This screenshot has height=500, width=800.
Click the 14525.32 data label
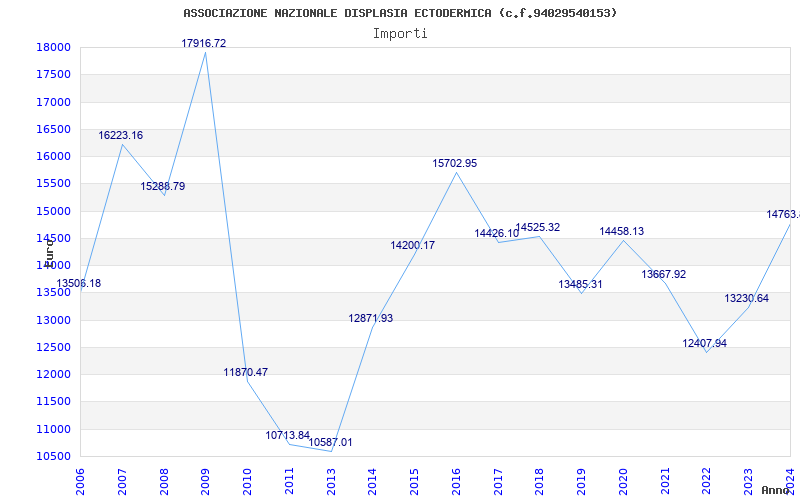pyautogui.click(x=537, y=227)
